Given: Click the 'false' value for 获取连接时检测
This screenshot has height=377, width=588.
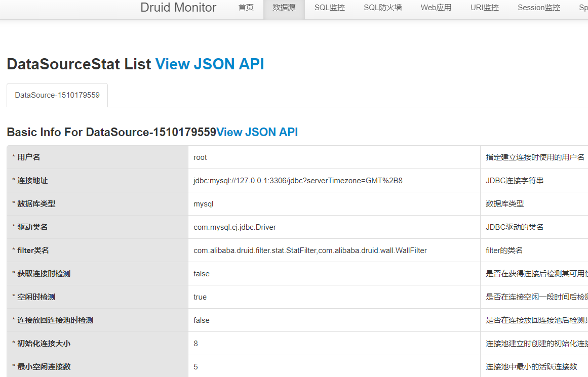Looking at the screenshot, I should pyautogui.click(x=202, y=274).
